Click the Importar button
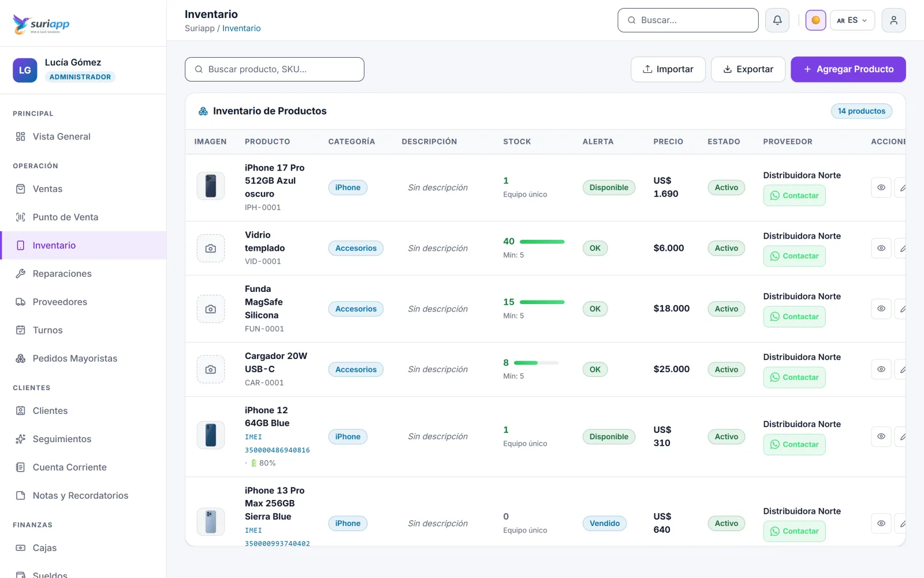This screenshot has width=924, height=578. pos(668,69)
